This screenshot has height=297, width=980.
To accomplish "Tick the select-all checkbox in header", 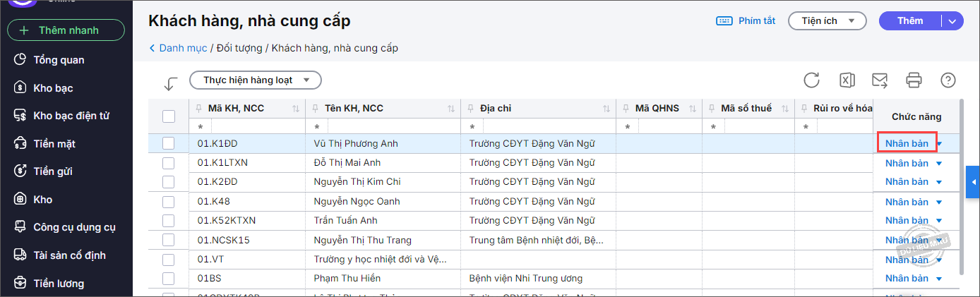I will click(x=169, y=116).
